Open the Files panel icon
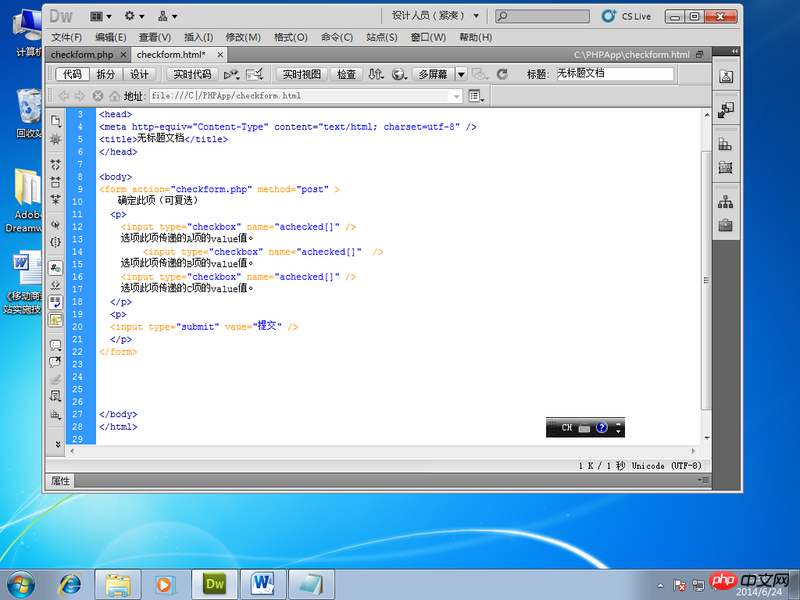The height and width of the screenshot is (600, 800). (x=726, y=203)
